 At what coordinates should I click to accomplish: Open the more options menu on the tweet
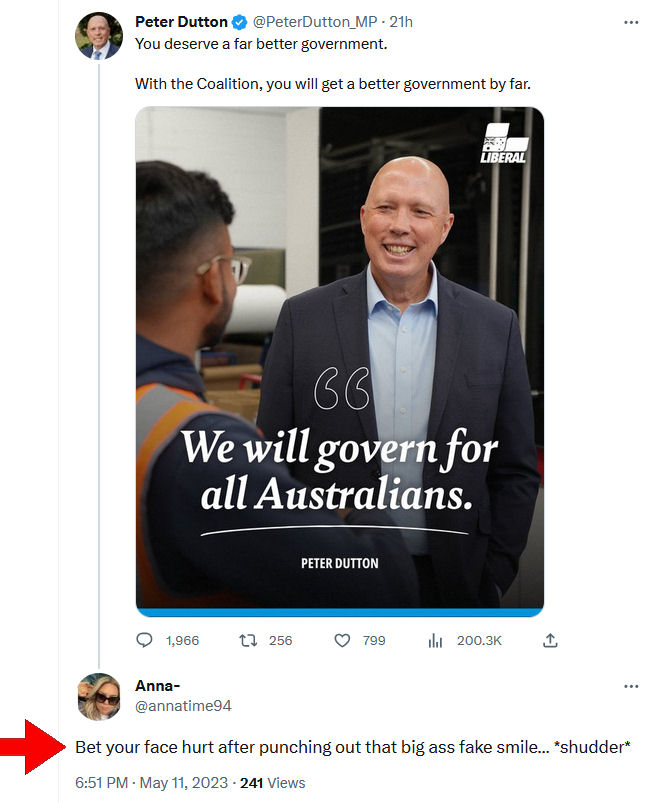pos(631,20)
